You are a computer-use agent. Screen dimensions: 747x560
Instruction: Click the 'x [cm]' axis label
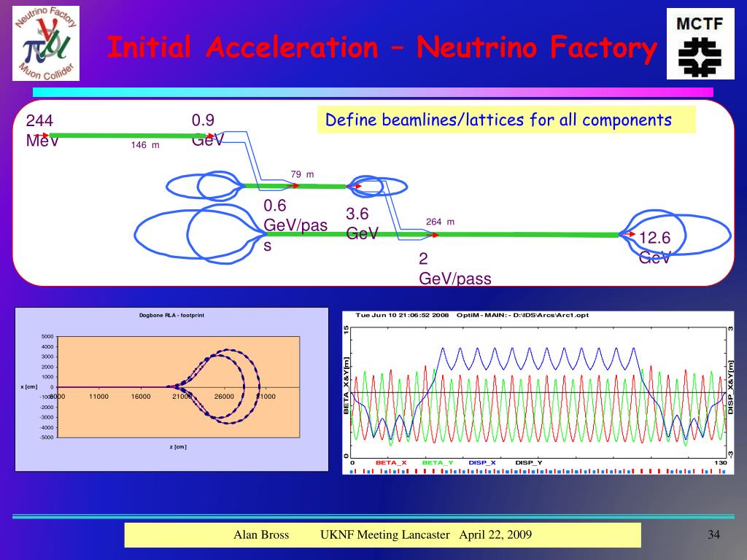[x=28, y=386]
